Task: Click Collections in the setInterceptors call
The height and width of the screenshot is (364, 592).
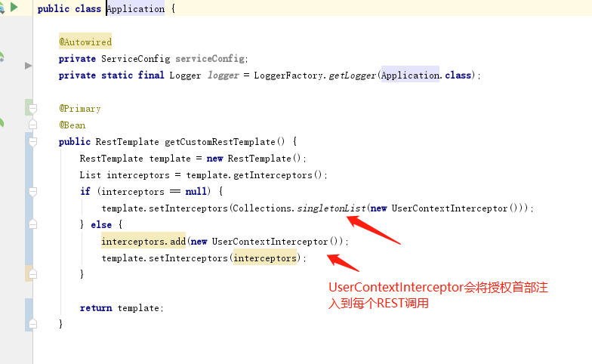Action: click(x=263, y=208)
